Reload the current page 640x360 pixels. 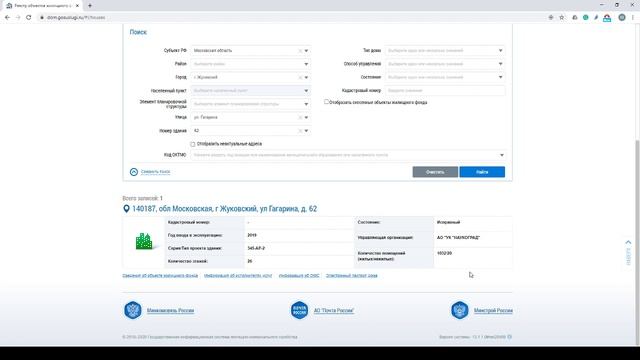(29, 18)
